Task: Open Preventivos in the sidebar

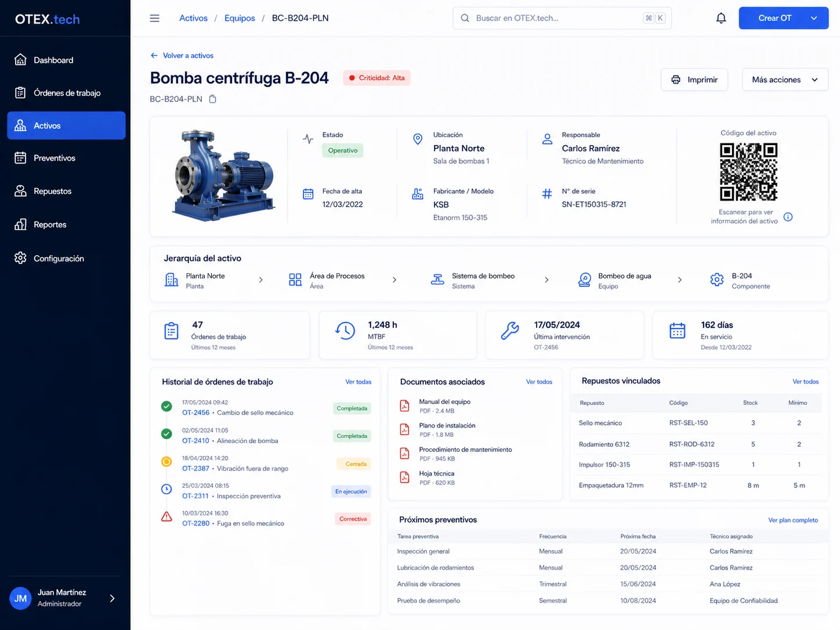Action: point(66,158)
